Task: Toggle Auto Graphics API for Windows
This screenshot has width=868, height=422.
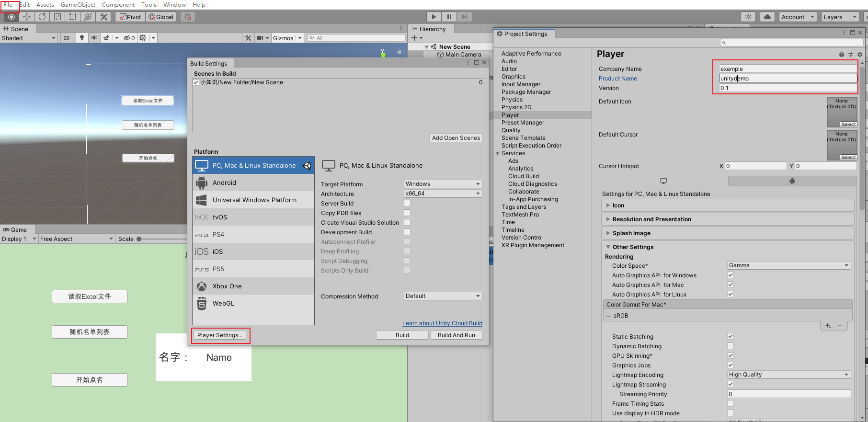Action: [x=731, y=275]
